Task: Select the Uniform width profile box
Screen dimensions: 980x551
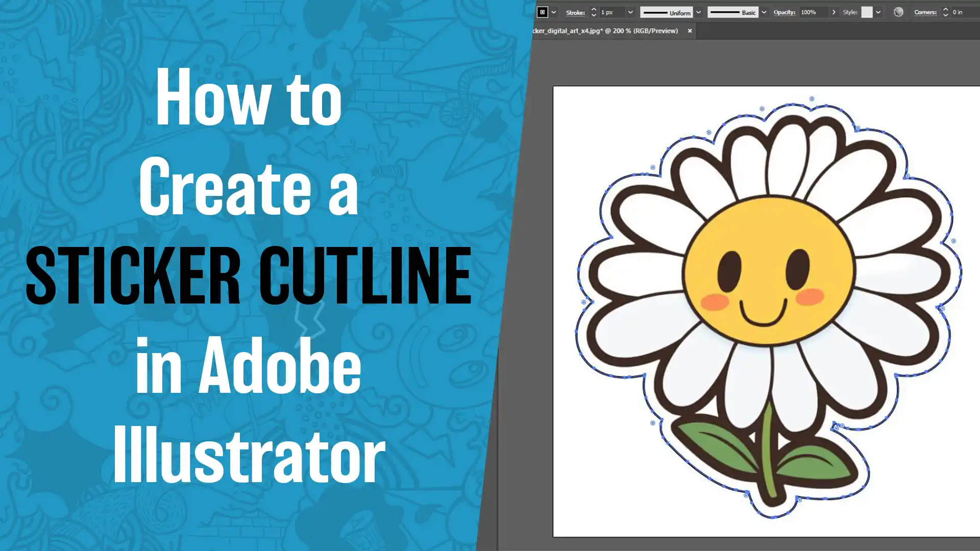Action: [x=667, y=12]
